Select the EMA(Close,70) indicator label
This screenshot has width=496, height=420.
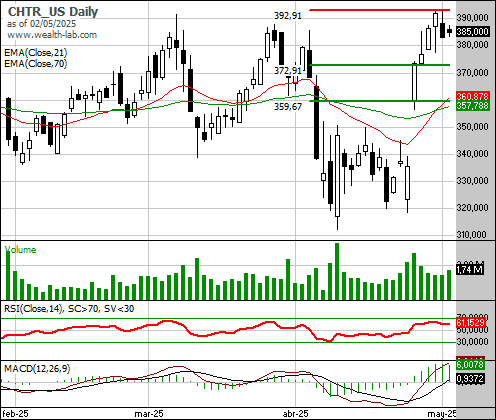click(36, 63)
